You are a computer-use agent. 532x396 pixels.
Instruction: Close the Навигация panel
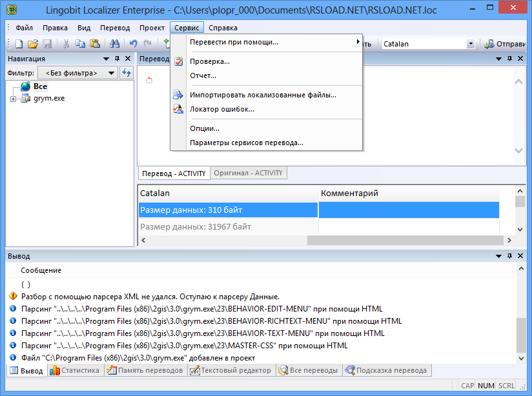pyautogui.click(x=128, y=59)
